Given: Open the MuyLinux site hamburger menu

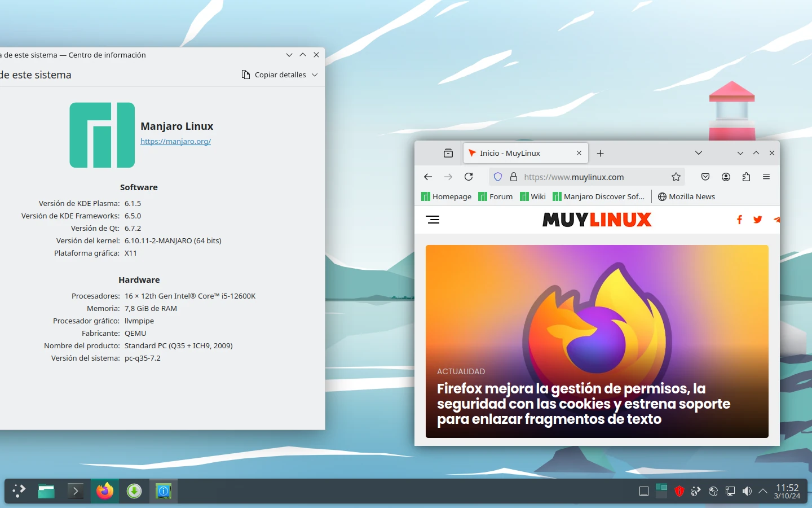Looking at the screenshot, I should pyautogui.click(x=433, y=220).
